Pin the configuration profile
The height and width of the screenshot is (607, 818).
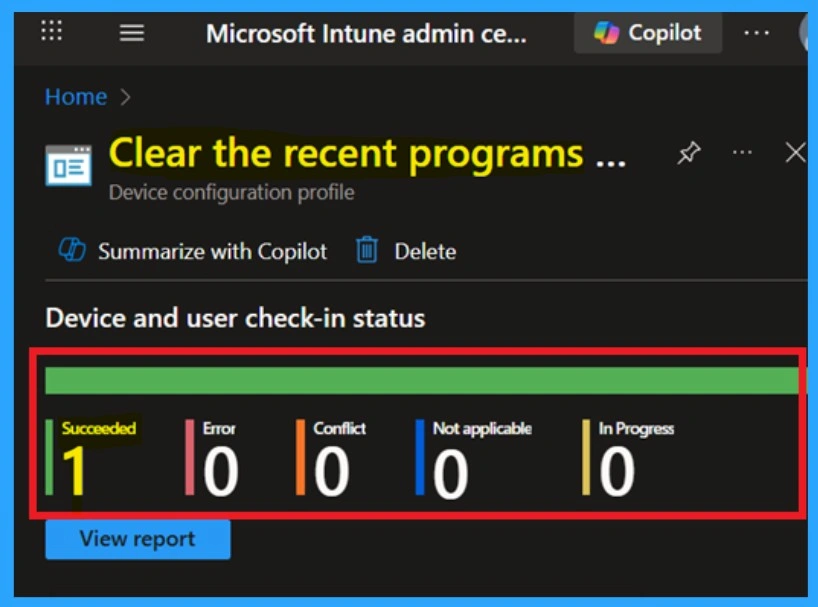[688, 152]
